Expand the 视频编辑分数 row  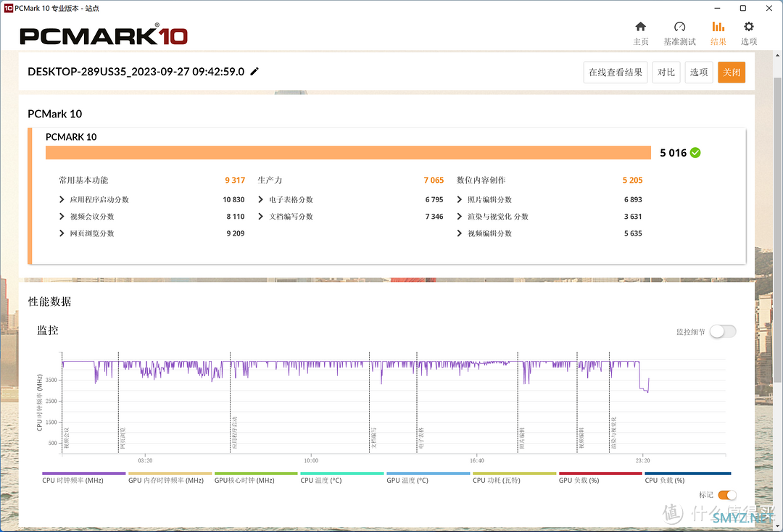pyautogui.click(x=460, y=233)
